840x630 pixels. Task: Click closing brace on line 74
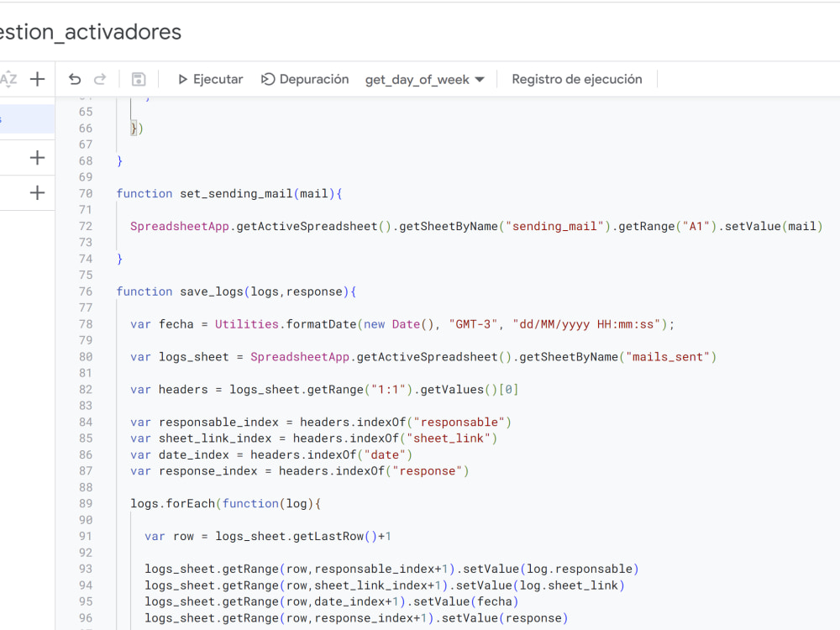(119, 259)
